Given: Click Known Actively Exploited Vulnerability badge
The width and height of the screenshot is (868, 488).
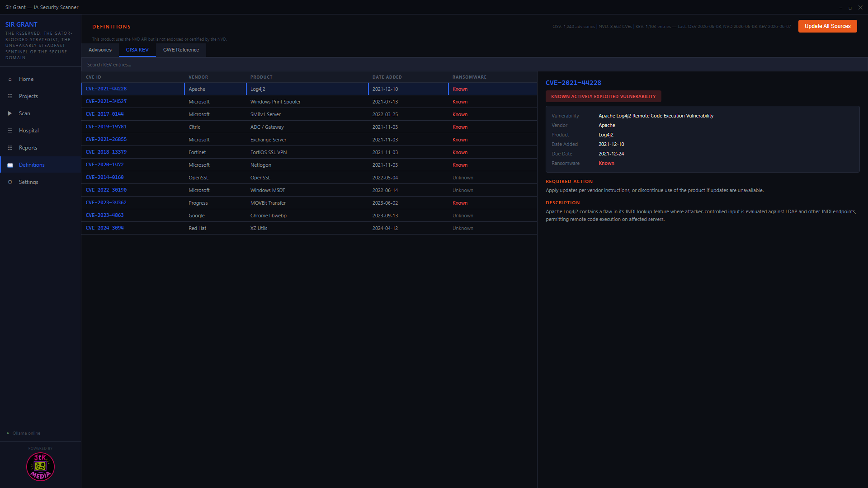Looking at the screenshot, I should click(x=603, y=96).
